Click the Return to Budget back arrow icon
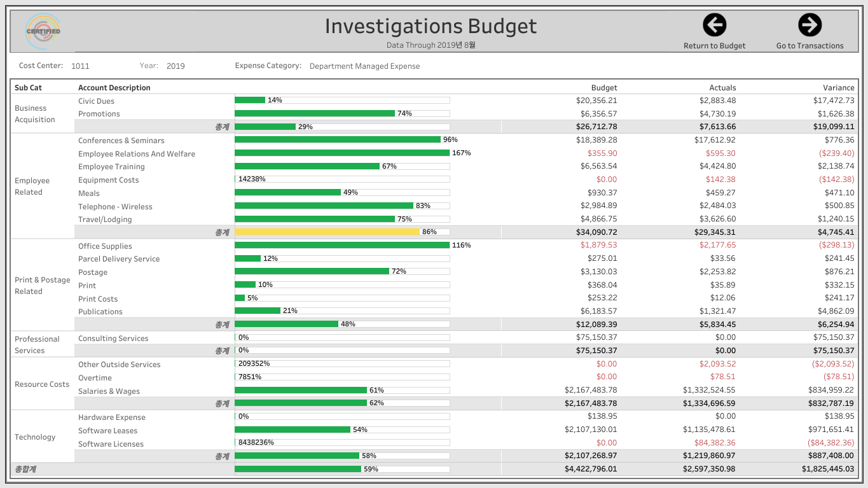The width and height of the screenshot is (868, 488). tap(714, 25)
